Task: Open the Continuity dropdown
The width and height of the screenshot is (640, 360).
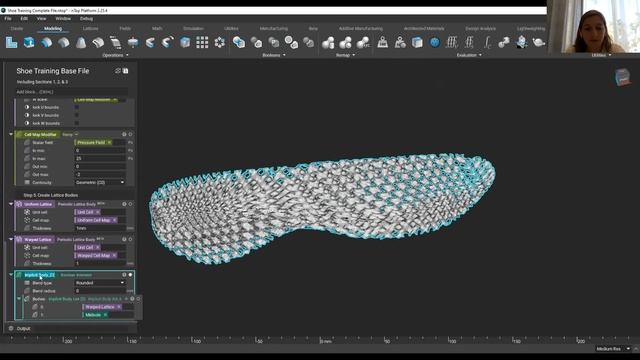Action: [100, 182]
